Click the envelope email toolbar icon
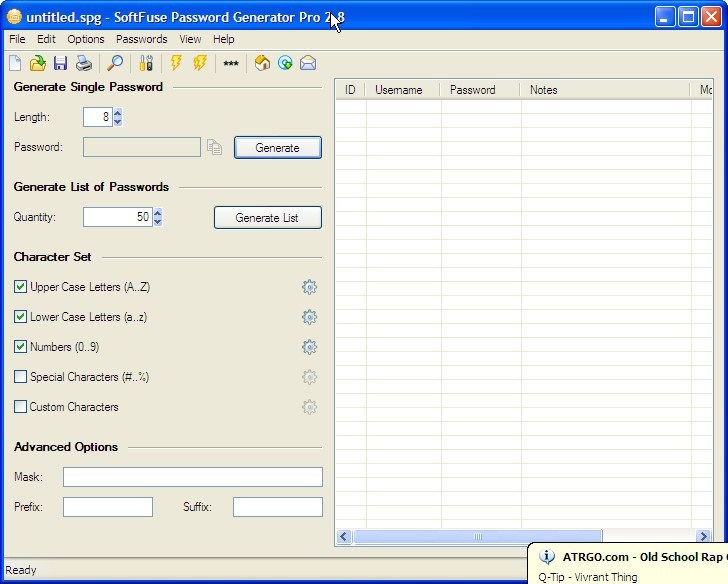This screenshot has height=584, width=728. [x=308, y=63]
